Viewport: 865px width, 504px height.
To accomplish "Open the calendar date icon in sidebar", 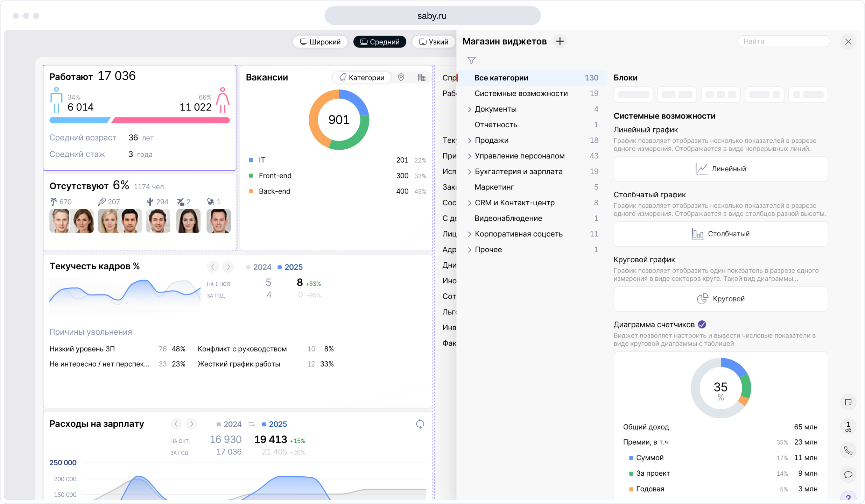I will 848,426.
